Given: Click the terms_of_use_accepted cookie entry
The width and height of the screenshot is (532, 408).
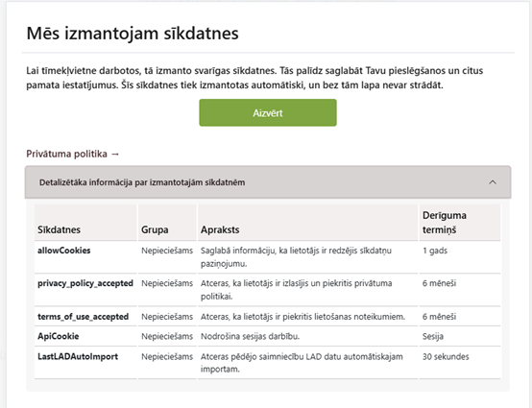Looking at the screenshot, I should point(83,317).
